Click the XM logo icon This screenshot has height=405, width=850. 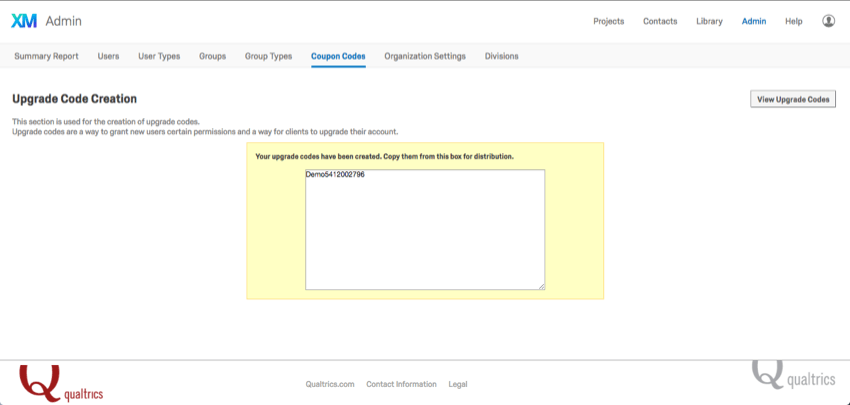(24, 21)
